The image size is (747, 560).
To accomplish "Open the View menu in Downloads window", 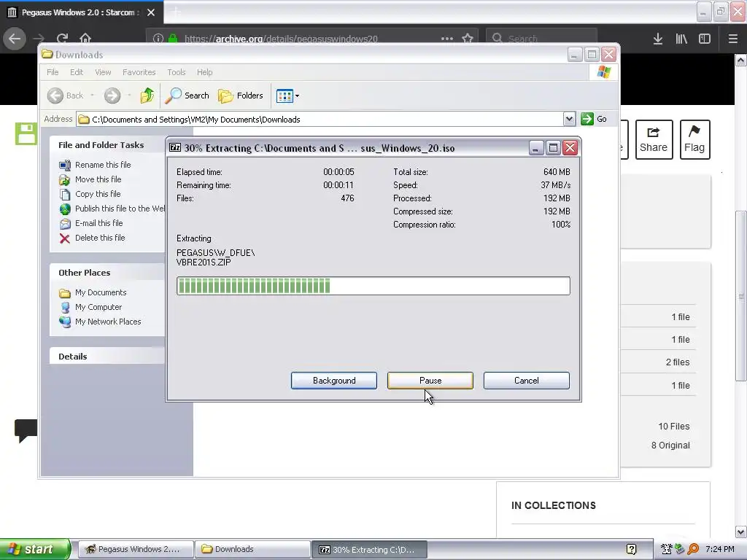I will [x=103, y=72].
